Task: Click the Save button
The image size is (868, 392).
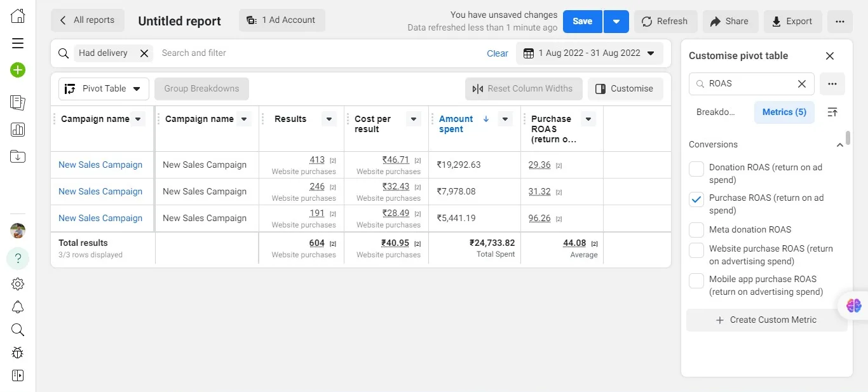Action: (583, 22)
